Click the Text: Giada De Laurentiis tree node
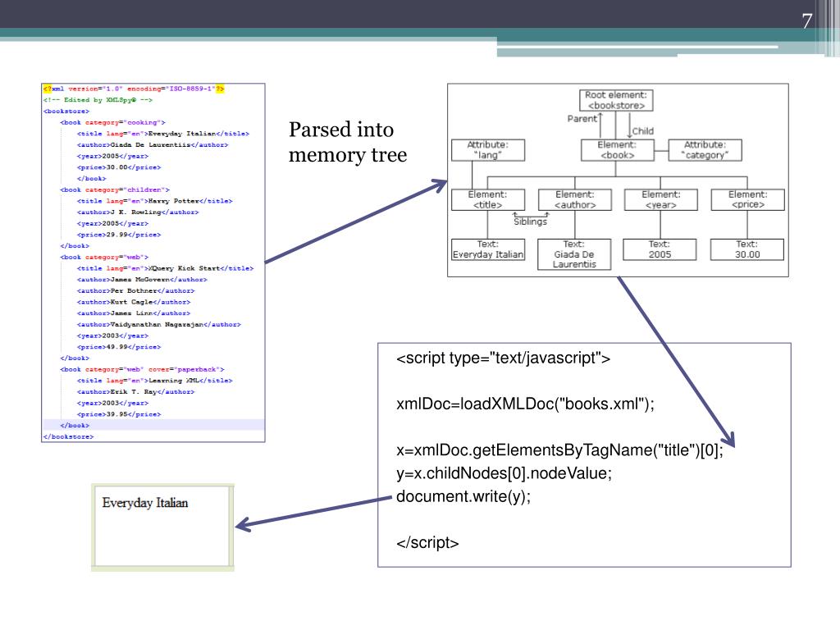This screenshot has width=840, height=630. (x=574, y=254)
